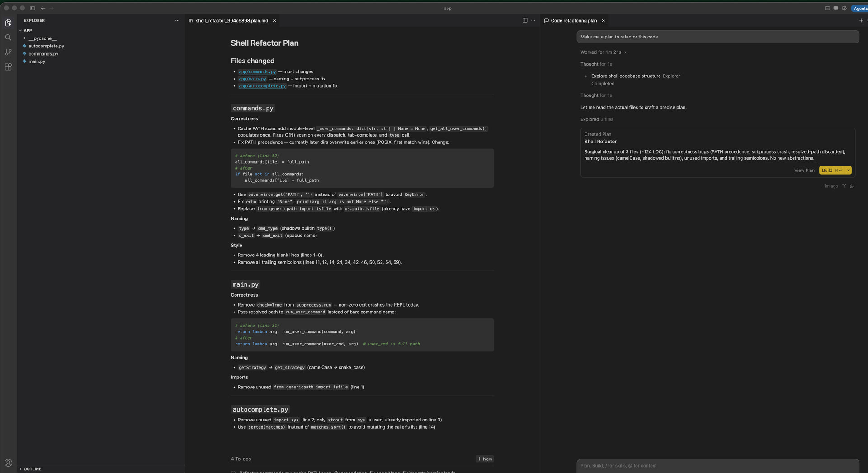Open the Search view in activity bar
This screenshot has width=868, height=473.
[8, 38]
